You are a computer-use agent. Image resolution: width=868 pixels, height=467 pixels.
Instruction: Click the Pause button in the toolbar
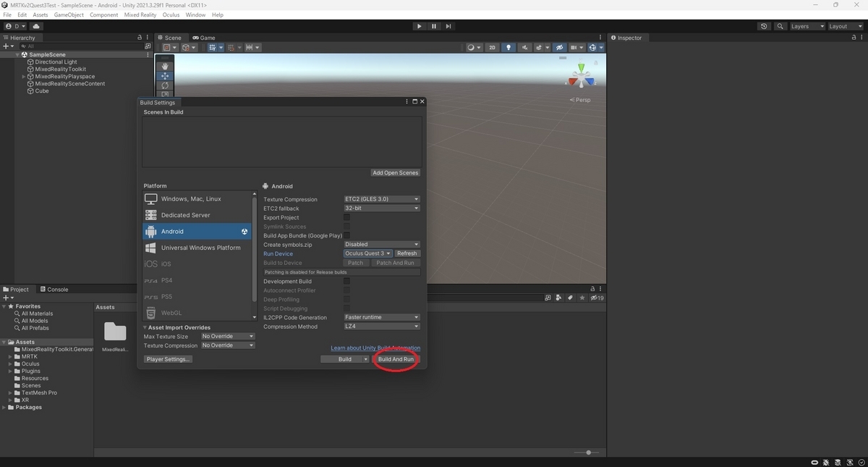[434, 26]
